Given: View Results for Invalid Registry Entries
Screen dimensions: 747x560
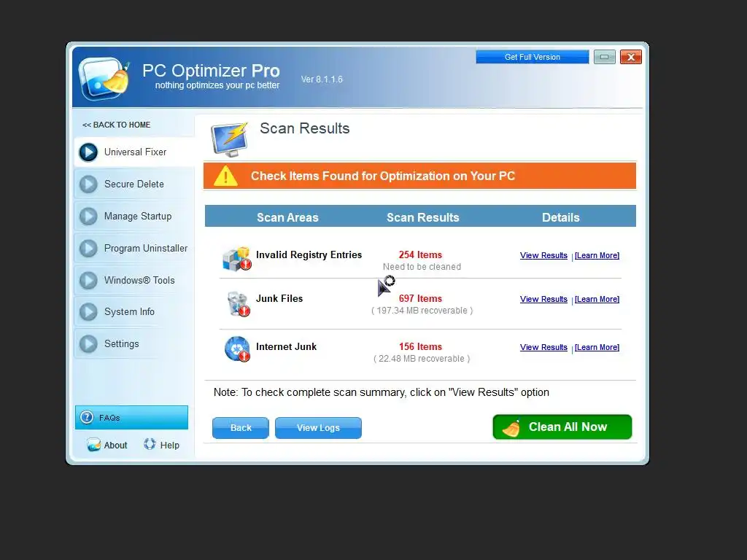Looking at the screenshot, I should pyautogui.click(x=543, y=255).
